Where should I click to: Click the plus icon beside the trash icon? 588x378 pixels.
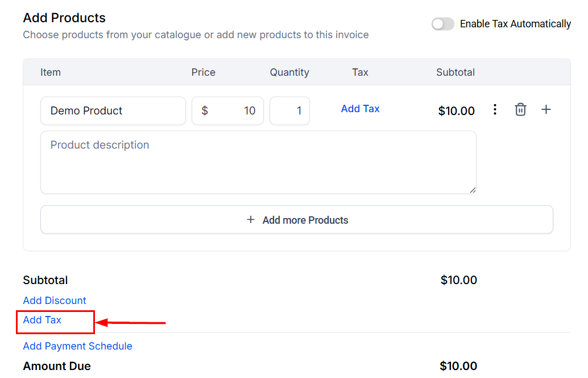click(x=546, y=109)
